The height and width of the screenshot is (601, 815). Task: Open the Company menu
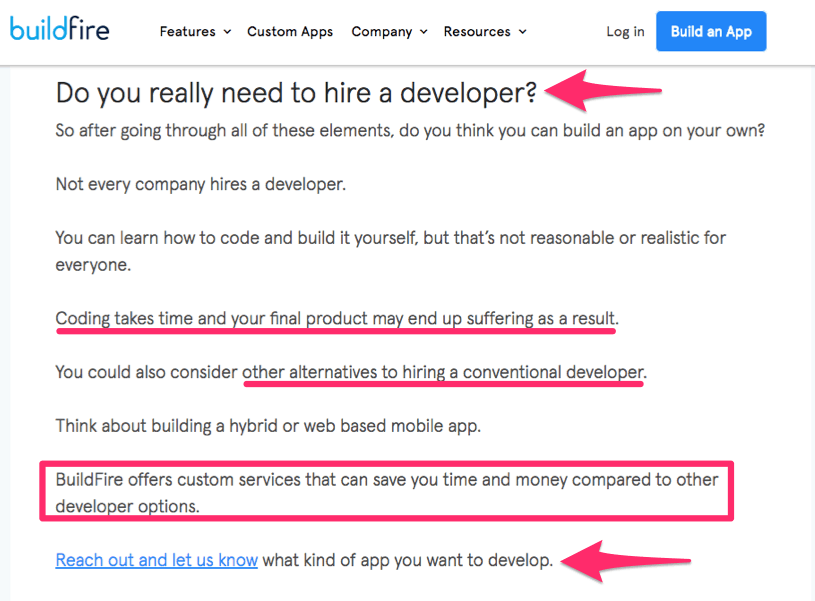pos(382,32)
